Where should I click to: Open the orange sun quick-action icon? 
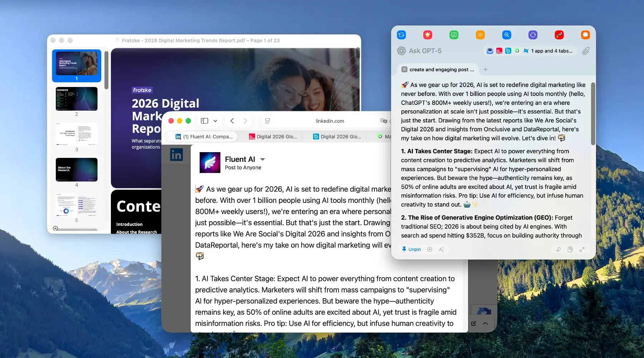click(480, 35)
